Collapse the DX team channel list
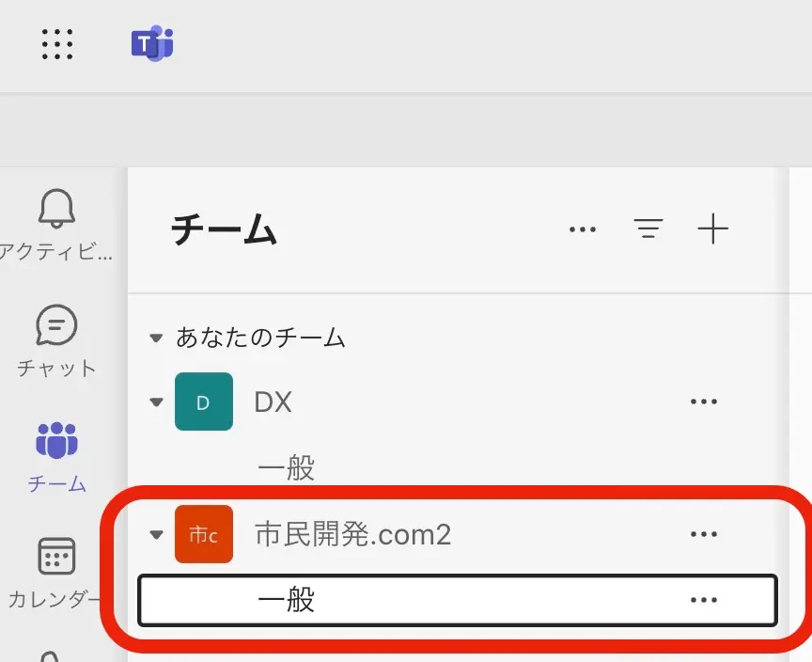 click(x=157, y=402)
